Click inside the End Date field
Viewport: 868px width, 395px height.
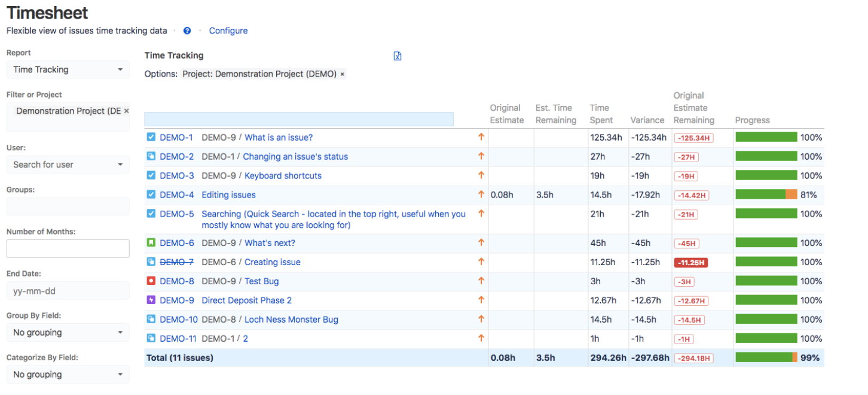68,290
